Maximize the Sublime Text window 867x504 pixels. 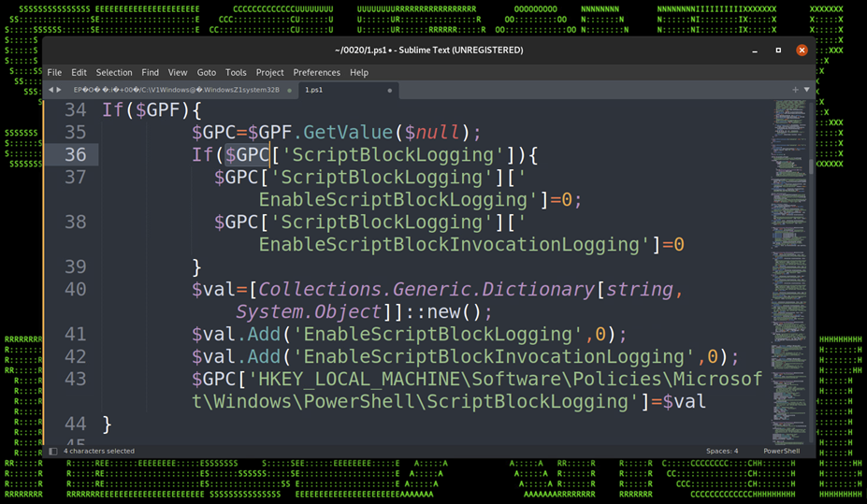click(x=778, y=50)
